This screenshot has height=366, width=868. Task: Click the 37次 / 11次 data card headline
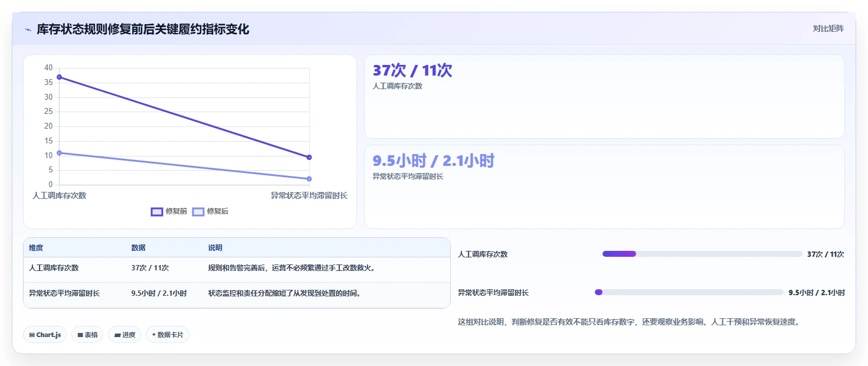tap(412, 70)
